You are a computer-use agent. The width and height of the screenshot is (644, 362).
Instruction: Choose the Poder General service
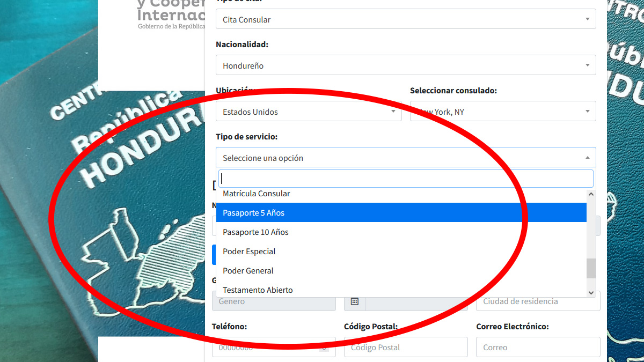(247, 270)
